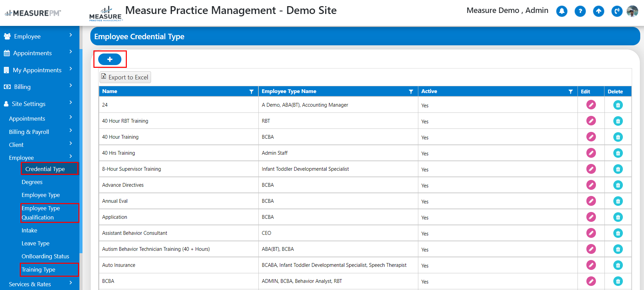
Task: Open the notifications bell icon
Action: pyautogui.click(x=561, y=11)
